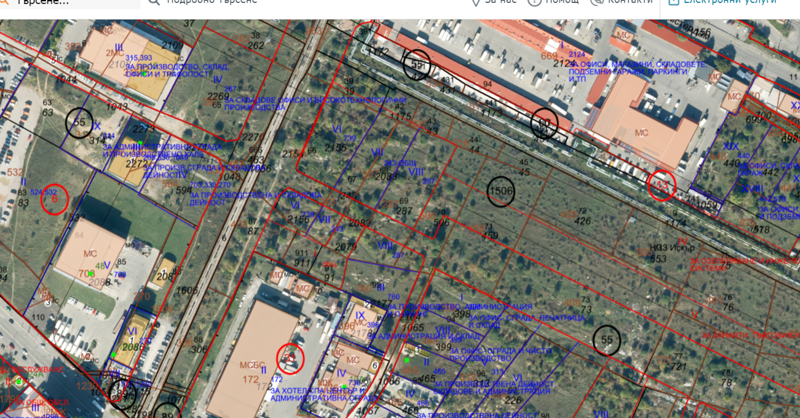Viewport: 800px width, 418px height.
Task: Select red circle marker next to МСБС building
Action: (x=290, y=357)
